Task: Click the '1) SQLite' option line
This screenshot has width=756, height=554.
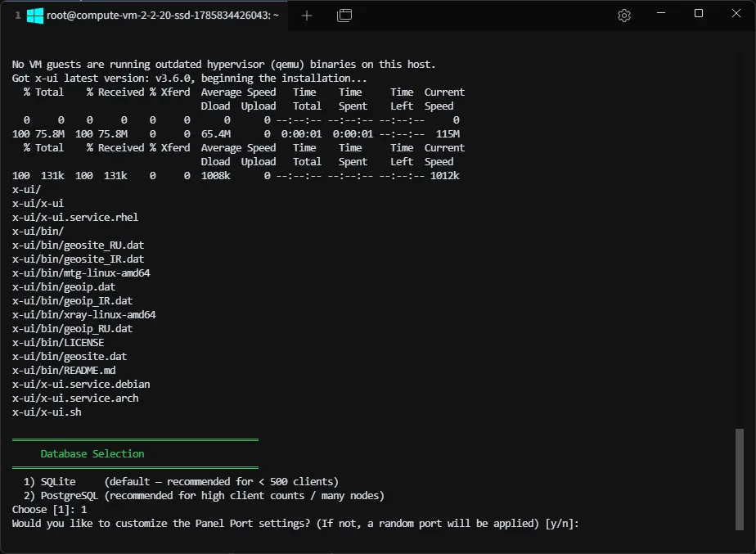Action: [182, 482]
